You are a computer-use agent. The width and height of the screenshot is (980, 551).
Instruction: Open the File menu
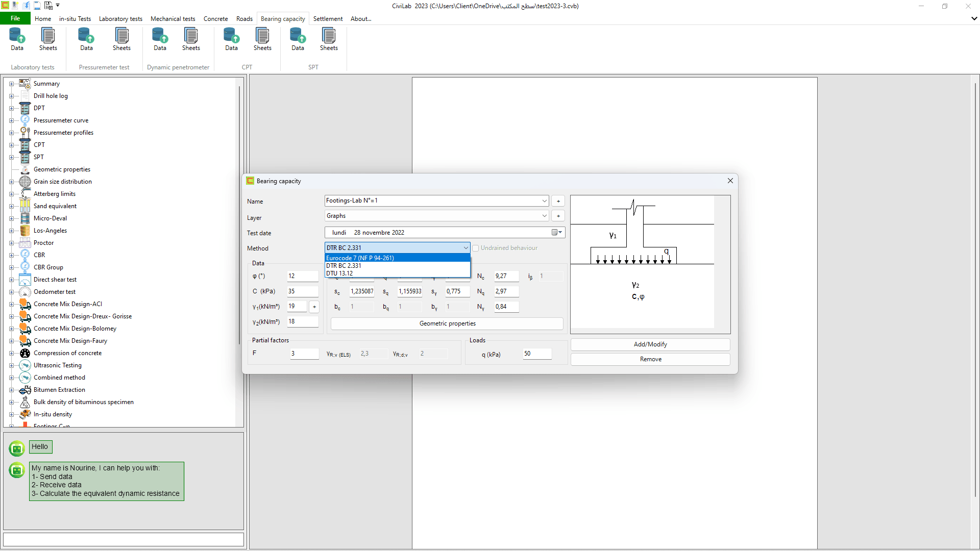pos(15,18)
